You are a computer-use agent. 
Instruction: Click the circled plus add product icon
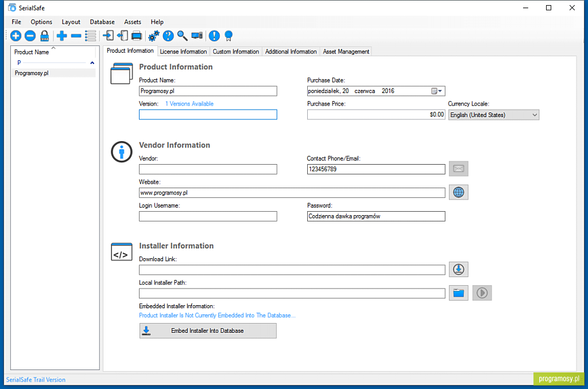[x=16, y=36]
